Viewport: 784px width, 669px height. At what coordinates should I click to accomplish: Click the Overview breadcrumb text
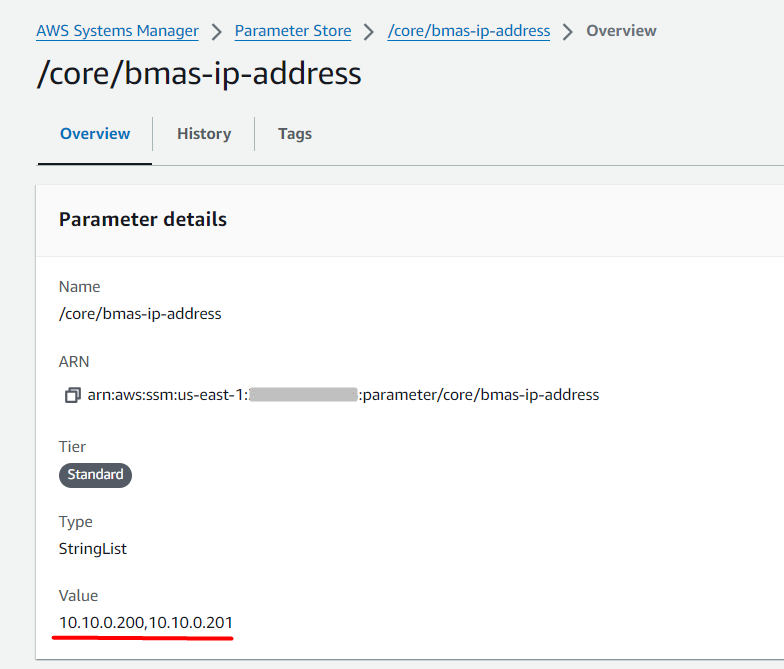pos(621,31)
